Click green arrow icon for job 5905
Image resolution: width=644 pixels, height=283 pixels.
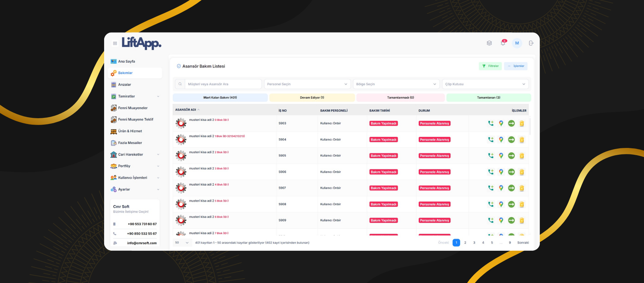(x=511, y=156)
